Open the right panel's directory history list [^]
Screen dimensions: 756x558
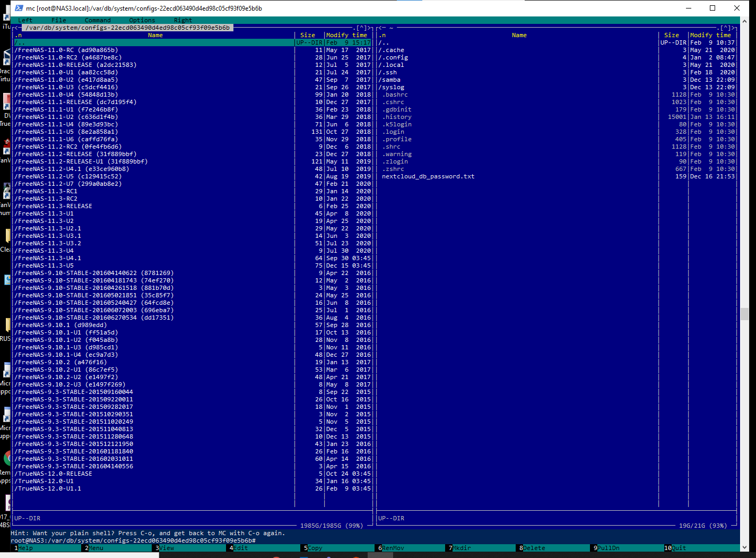(x=725, y=28)
